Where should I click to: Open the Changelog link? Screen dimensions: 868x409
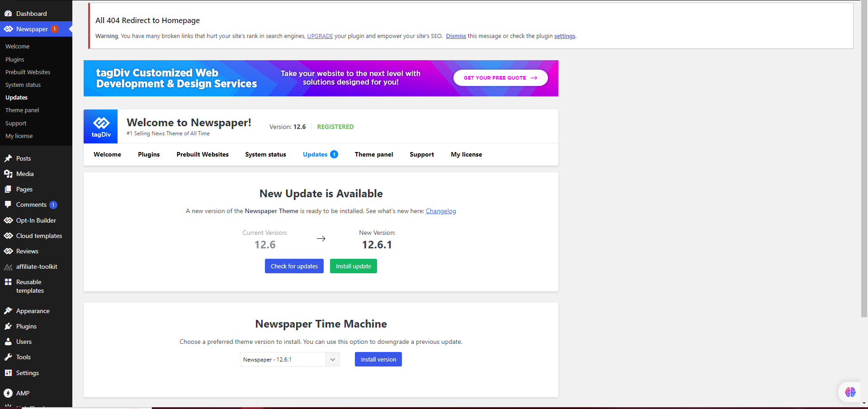pyautogui.click(x=441, y=211)
